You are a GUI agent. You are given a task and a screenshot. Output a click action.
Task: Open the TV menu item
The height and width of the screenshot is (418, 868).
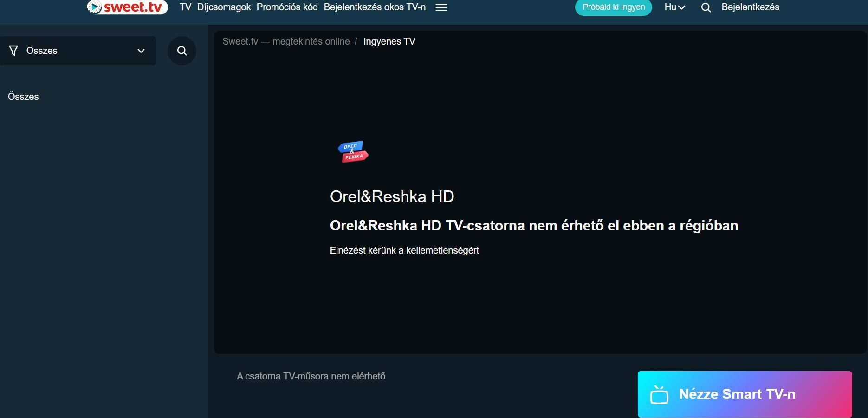pyautogui.click(x=185, y=7)
